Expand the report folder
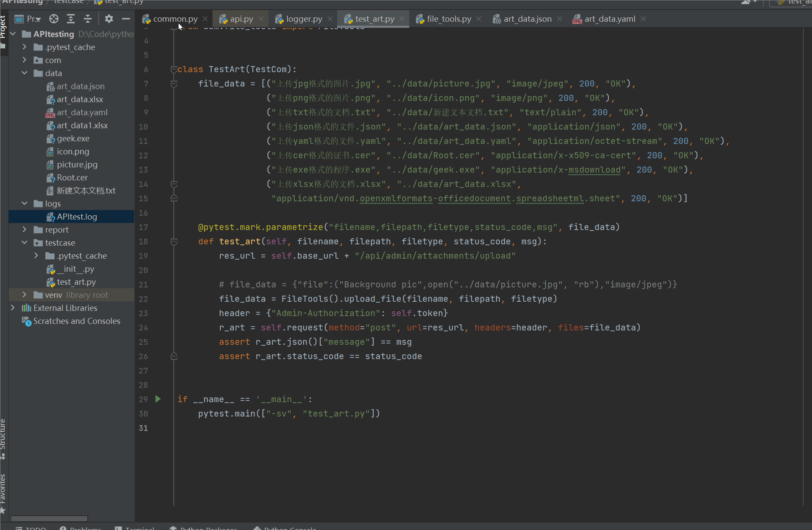 [x=25, y=230]
